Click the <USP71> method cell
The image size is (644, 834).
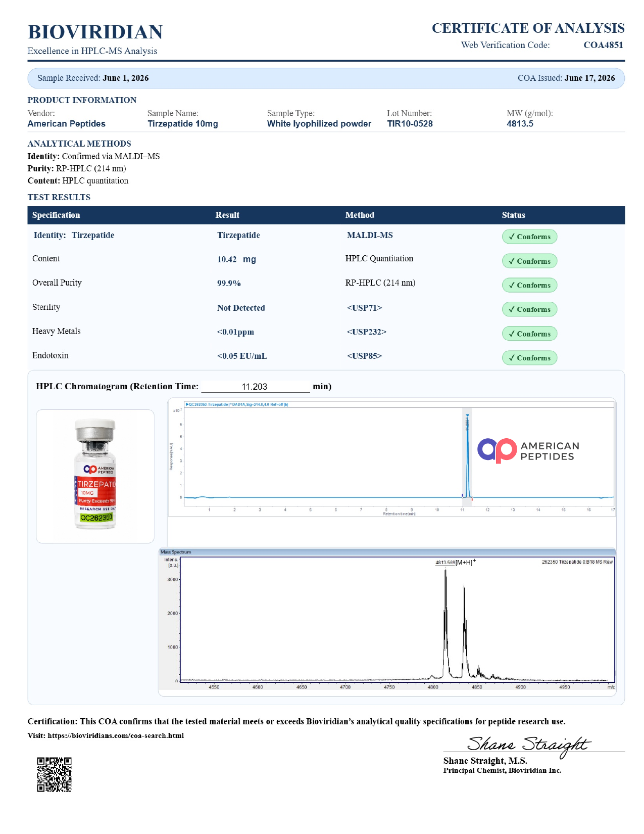[364, 308]
